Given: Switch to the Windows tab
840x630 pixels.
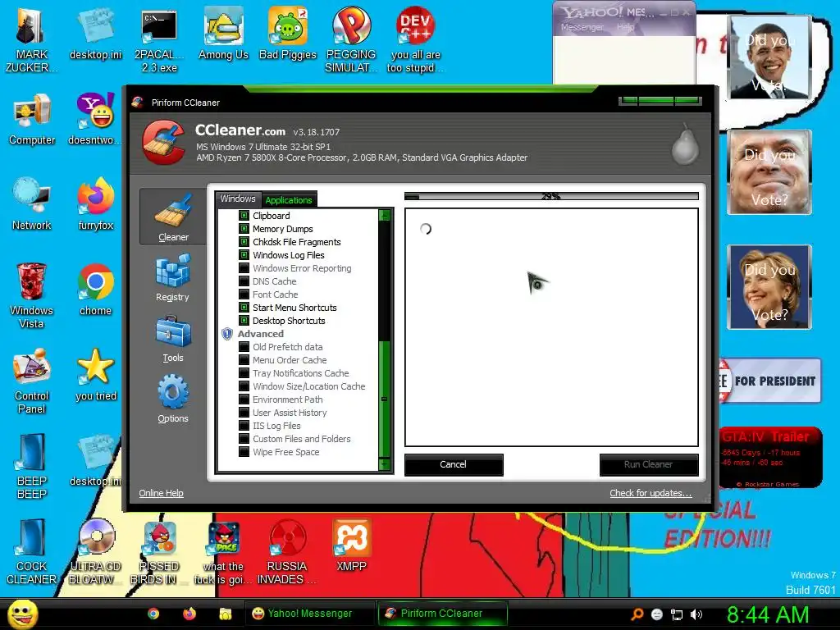Looking at the screenshot, I should click(238, 199).
